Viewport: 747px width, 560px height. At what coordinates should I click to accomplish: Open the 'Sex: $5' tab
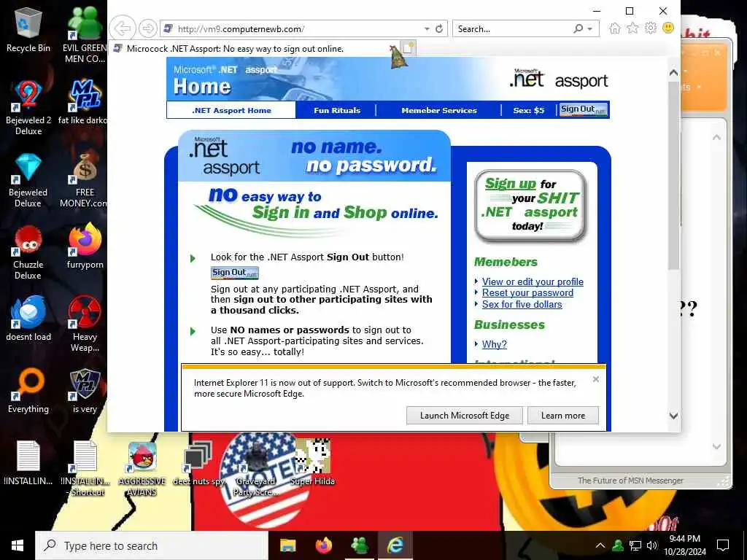(x=529, y=111)
